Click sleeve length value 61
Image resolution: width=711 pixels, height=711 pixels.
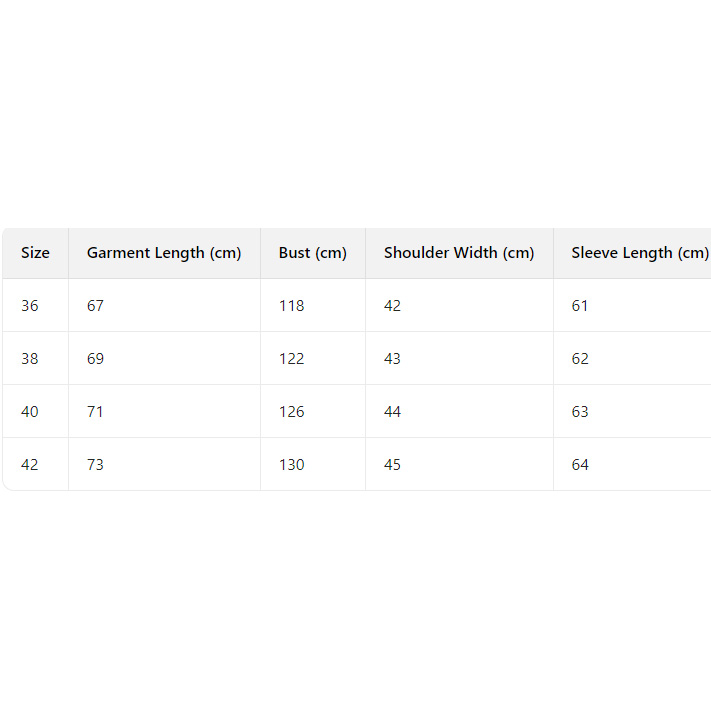coord(581,306)
